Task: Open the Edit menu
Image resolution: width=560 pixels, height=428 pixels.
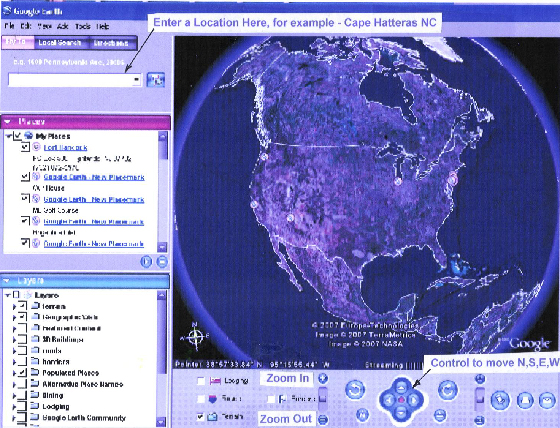Action: click(x=25, y=26)
